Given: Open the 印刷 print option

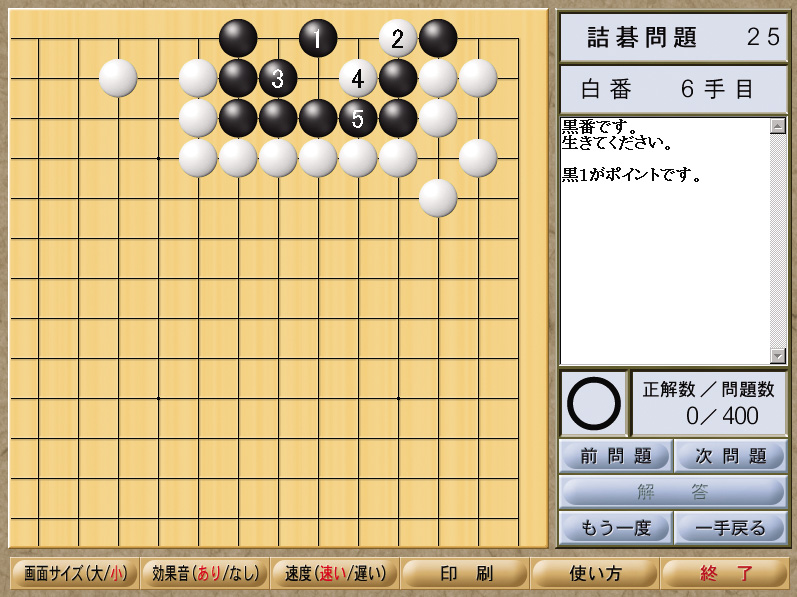Looking at the screenshot, I should pyautogui.click(x=466, y=574).
